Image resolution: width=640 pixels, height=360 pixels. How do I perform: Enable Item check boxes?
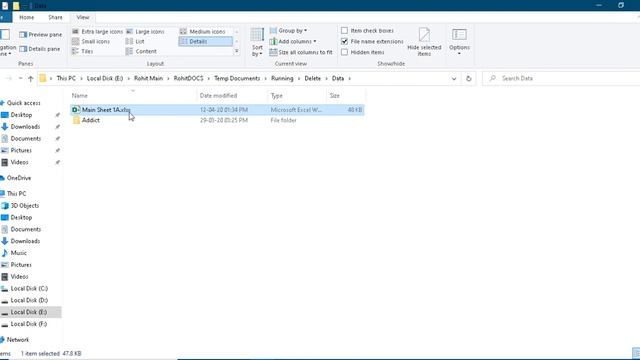point(344,31)
